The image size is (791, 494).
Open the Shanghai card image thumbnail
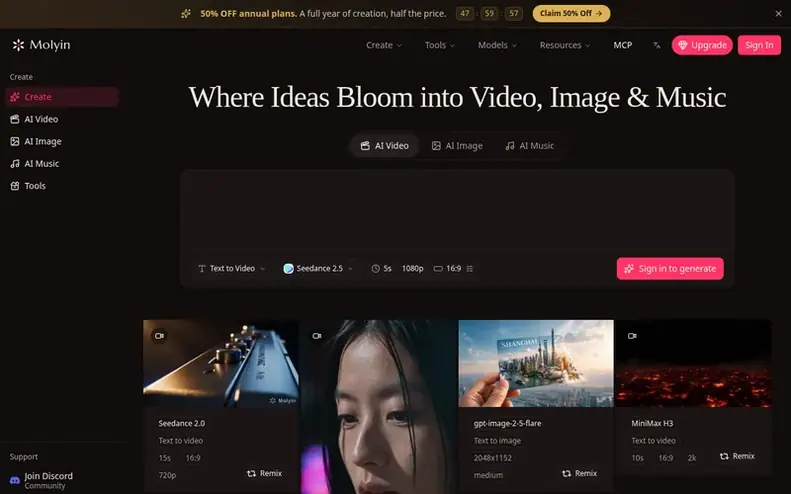pos(536,363)
